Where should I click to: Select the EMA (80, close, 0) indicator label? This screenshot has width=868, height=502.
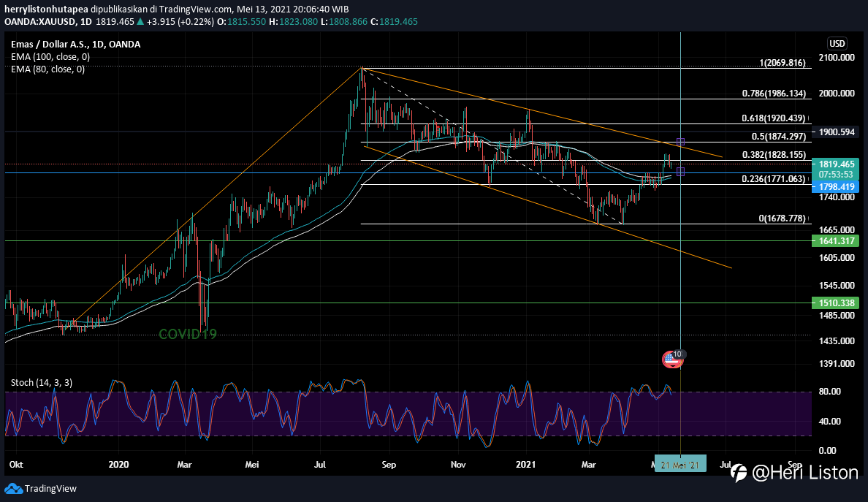tap(47, 69)
